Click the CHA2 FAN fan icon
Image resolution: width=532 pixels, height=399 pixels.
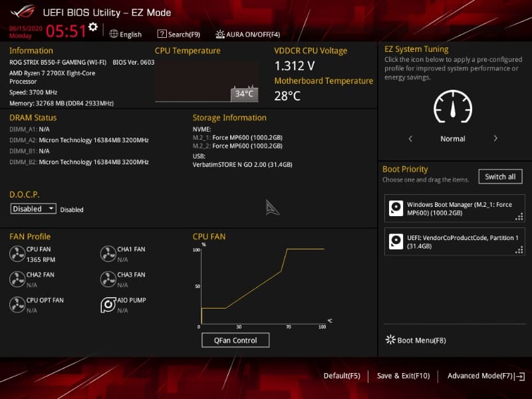pyautogui.click(x=18, y=279)
